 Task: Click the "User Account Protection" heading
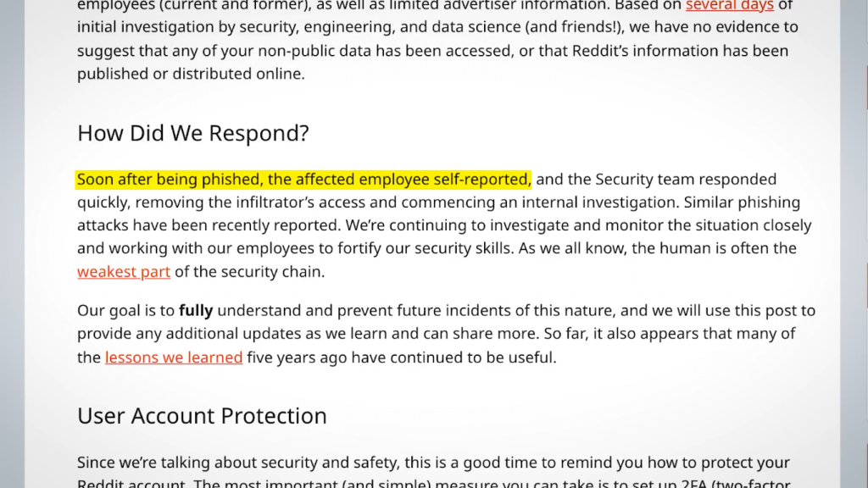(202, 416)
